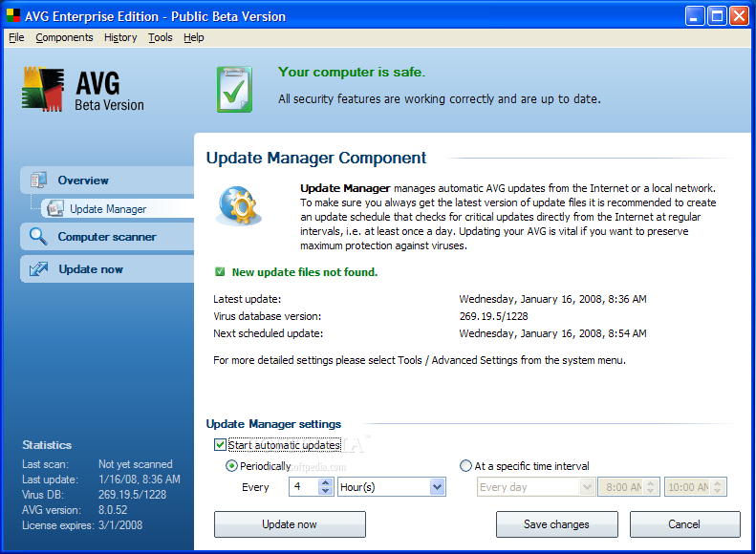Click the Statistics heading
Viewport: 756px width, 554px height.
point(47,445)
